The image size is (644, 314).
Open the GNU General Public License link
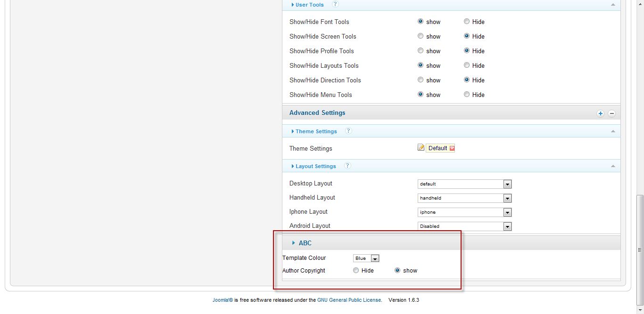(349, 299)
